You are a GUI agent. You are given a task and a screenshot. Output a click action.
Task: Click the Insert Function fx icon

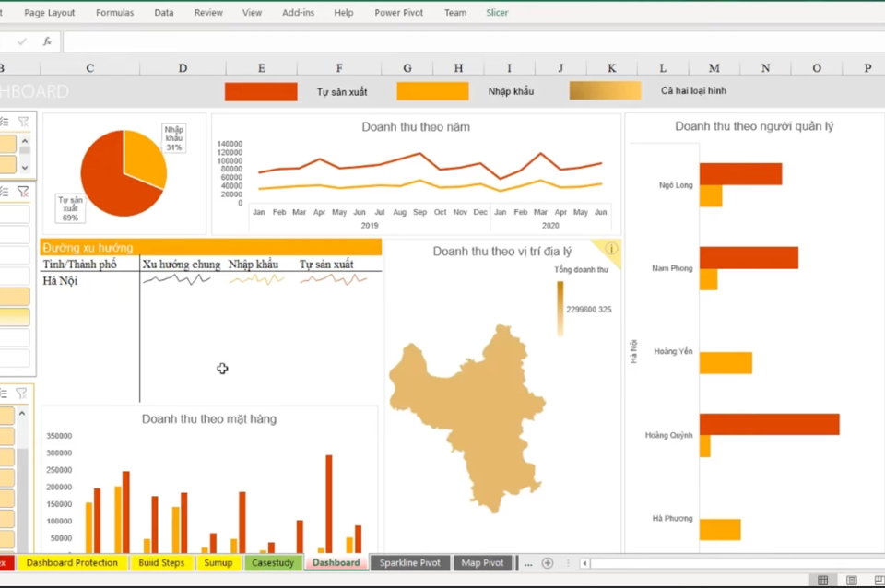point(47,41)
